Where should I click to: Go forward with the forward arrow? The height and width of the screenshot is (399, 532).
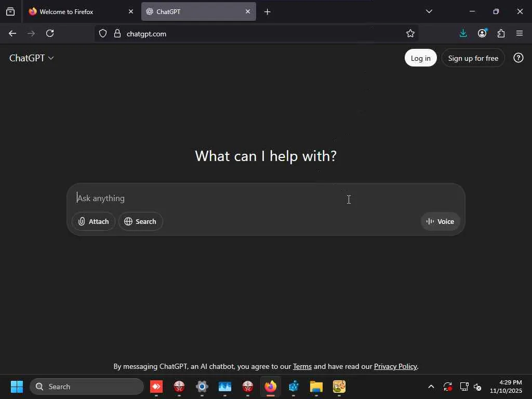pyautogui.click(x=31, y=33)
